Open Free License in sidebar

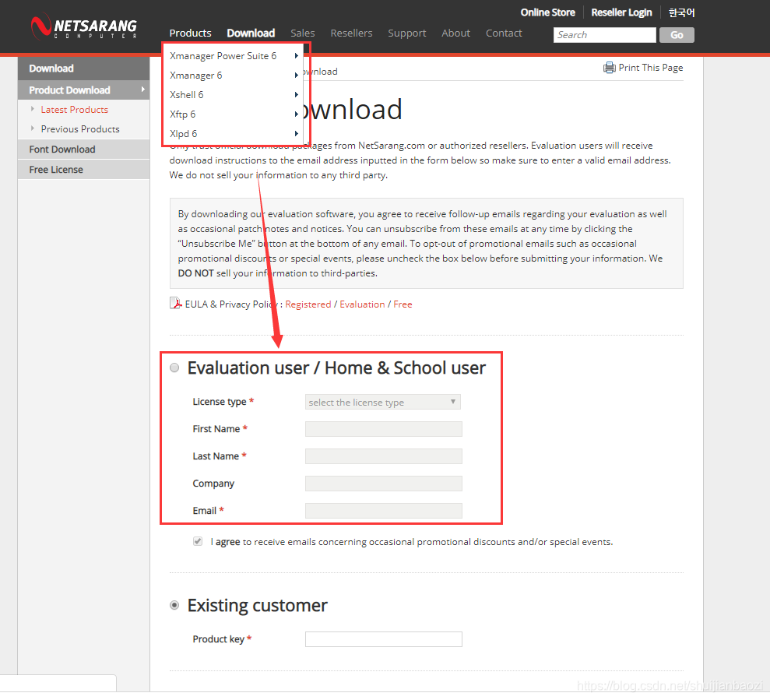(83, 170)
